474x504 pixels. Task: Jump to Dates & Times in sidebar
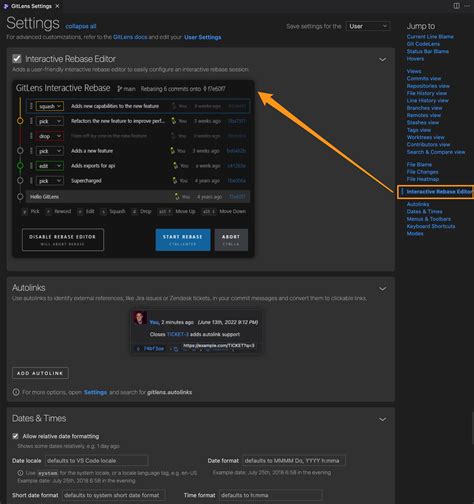(425, 212)
